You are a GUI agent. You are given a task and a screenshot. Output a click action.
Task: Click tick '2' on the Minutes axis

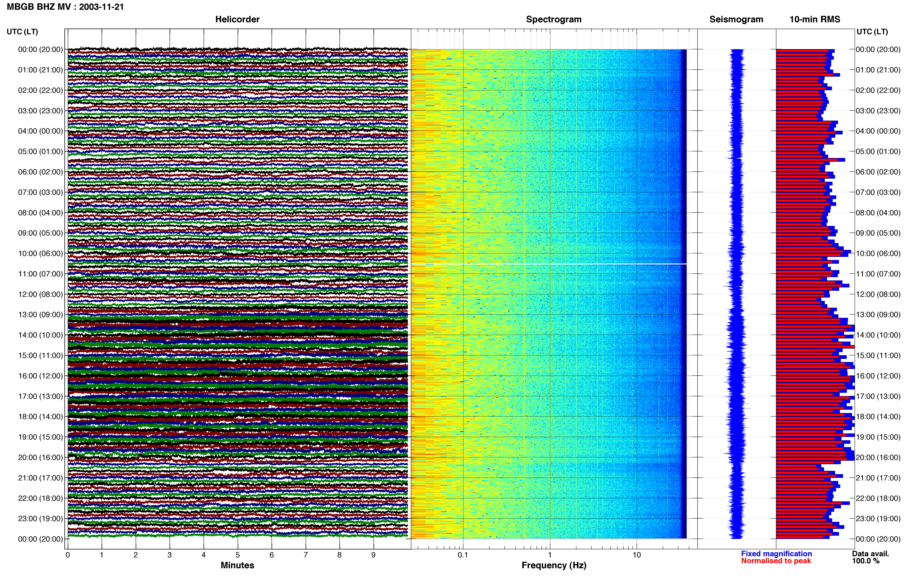(x=136, y=555)
